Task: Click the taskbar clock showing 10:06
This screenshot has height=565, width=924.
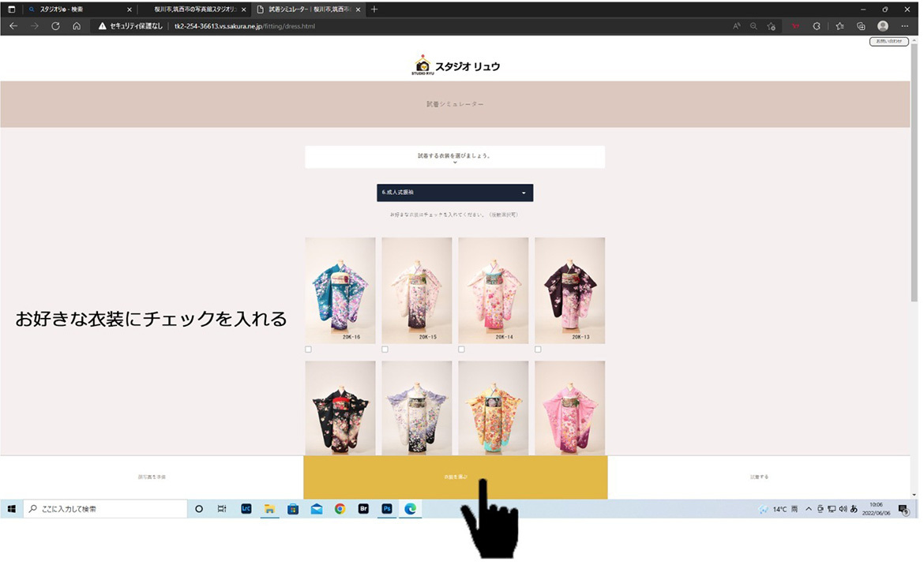Action: point(876,509)
